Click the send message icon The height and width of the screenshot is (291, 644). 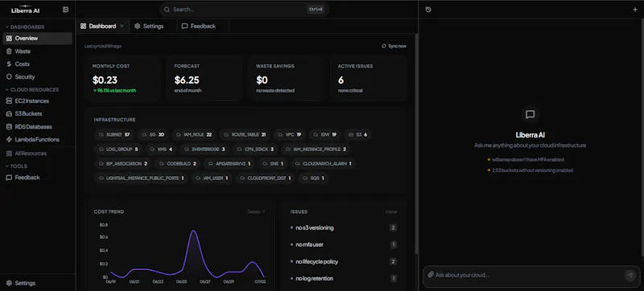[630, 275]
